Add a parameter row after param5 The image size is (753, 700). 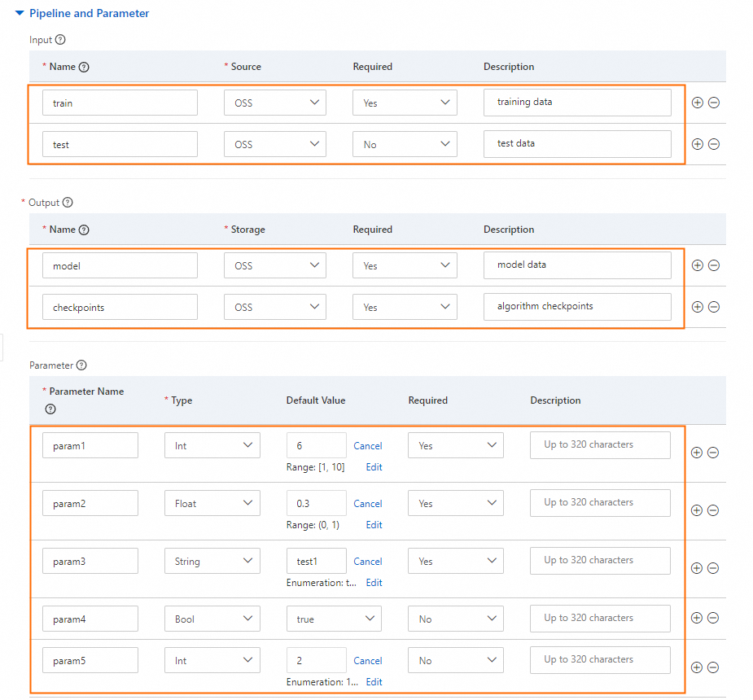point(697,667)
